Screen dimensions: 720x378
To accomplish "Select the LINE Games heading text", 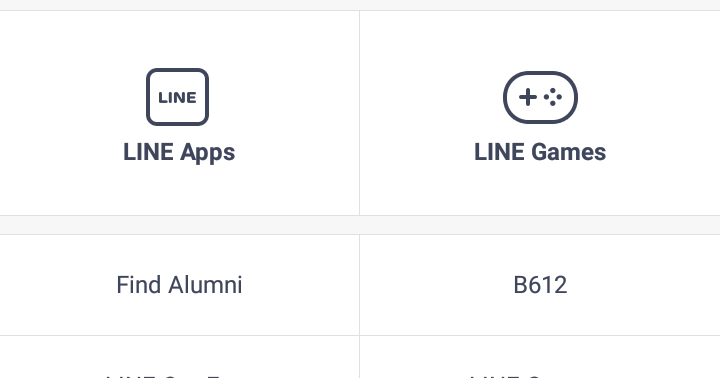I will (x=540, y=152).
